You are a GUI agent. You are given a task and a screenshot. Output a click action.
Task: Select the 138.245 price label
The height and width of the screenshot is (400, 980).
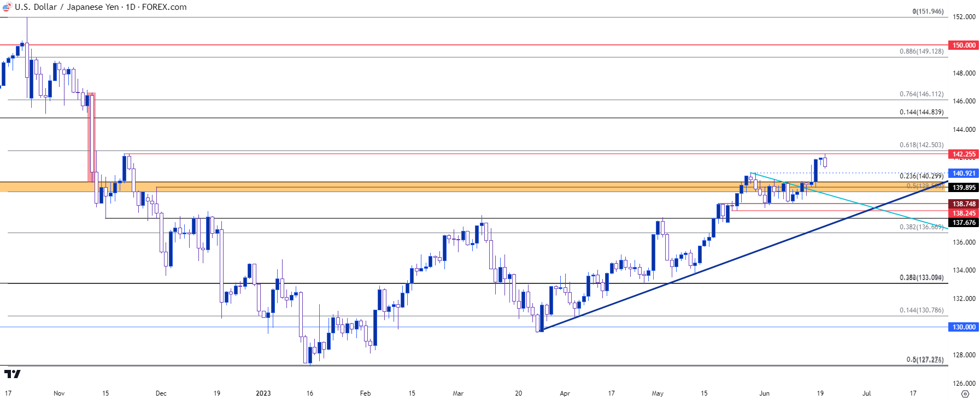tap(964, 213)
